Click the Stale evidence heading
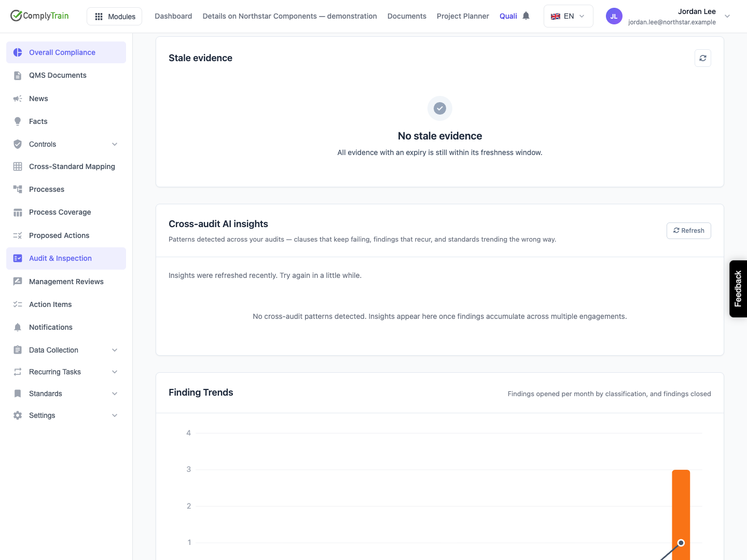Screen dimensions: 747x560 click(200, 58)
